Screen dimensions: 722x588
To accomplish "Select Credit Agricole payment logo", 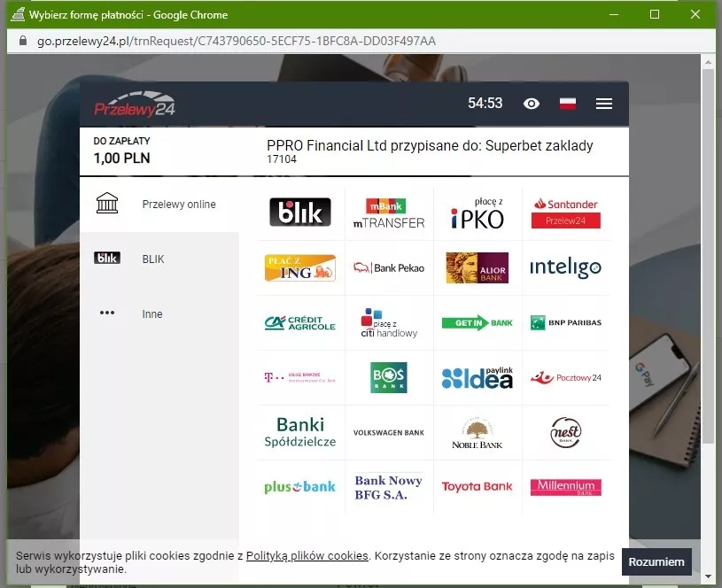I will 300,323.
